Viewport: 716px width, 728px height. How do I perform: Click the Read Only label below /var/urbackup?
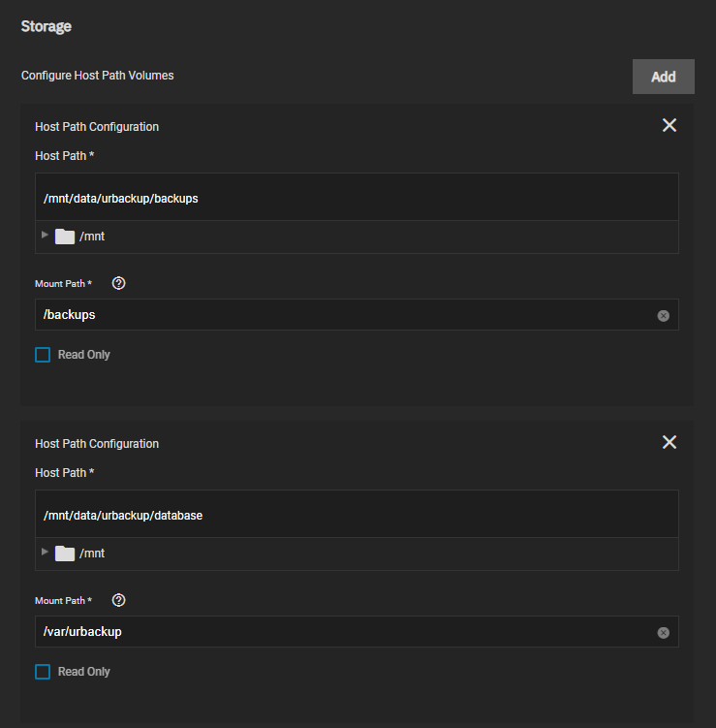click(x=83, y=672)
